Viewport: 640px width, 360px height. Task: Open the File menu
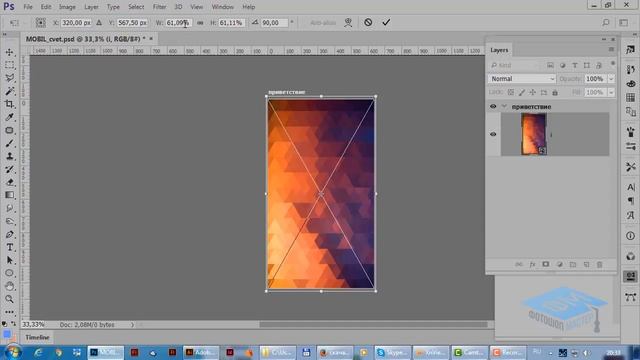(28, 7)
